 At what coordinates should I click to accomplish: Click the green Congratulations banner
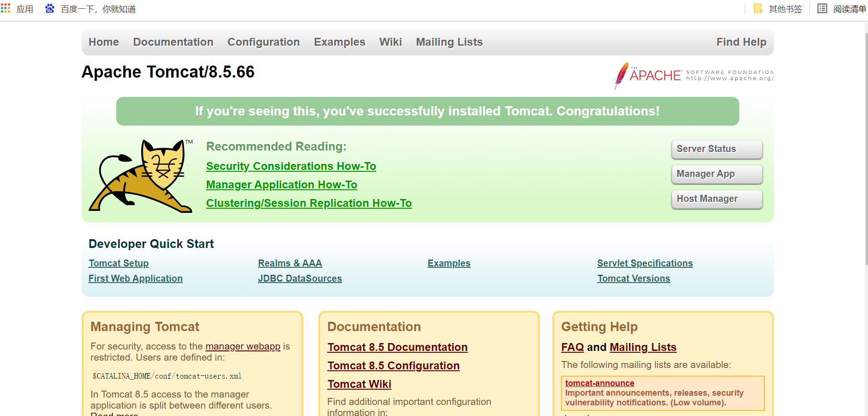click(427, 111)
